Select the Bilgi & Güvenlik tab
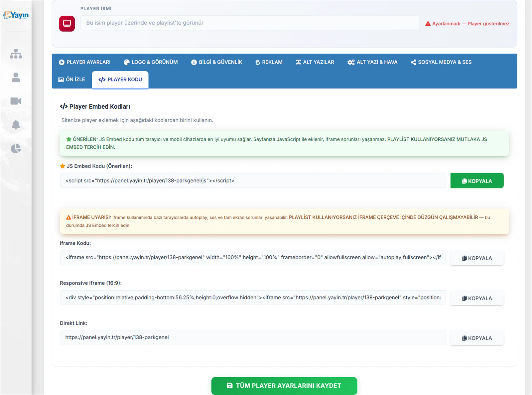532x395 pixels. click(216, 62)
